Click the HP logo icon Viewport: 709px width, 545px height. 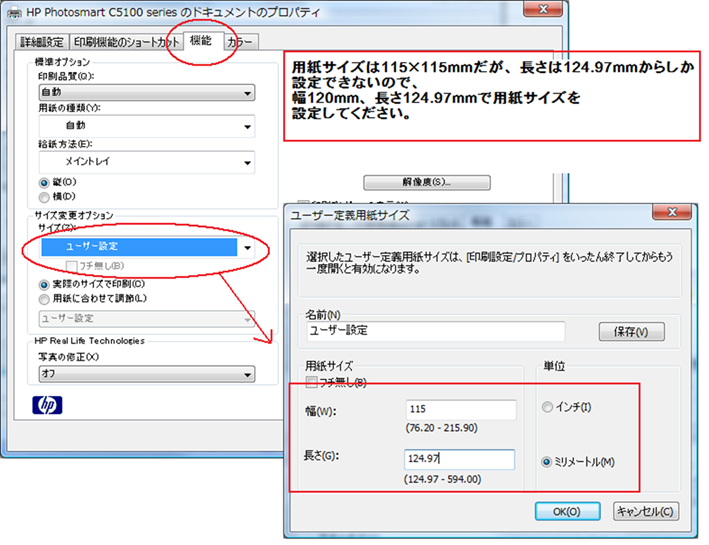pos(47,405)
